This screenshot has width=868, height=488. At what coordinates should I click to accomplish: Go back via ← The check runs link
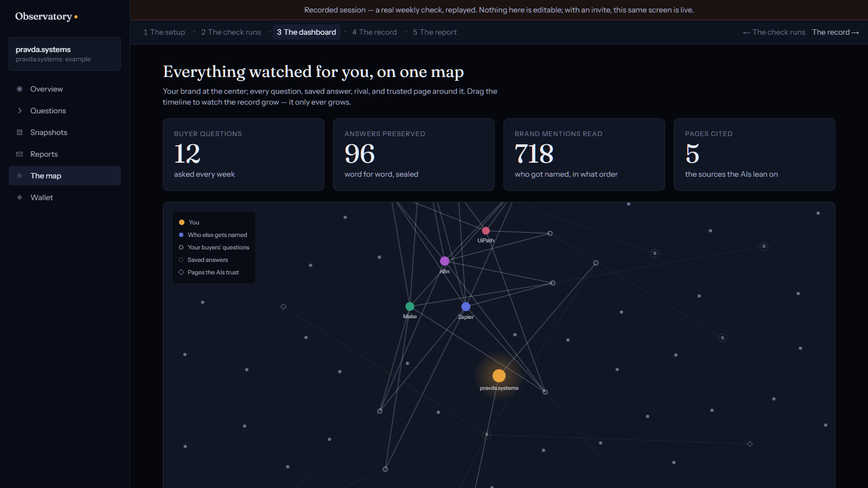(774, 32)
